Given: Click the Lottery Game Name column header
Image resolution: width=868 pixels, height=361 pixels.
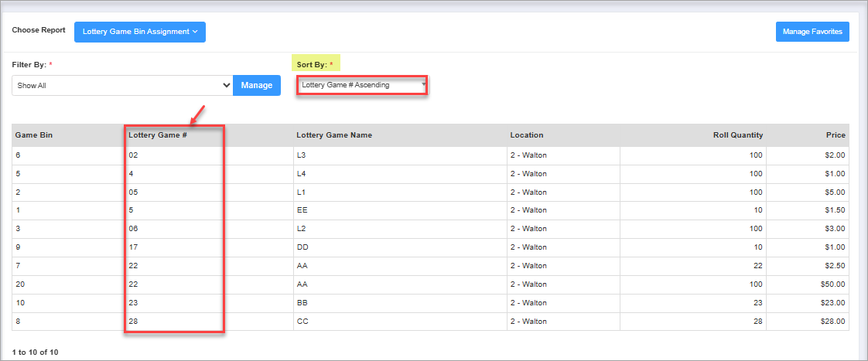Looking at the screenshot, I should click(334, 135).
